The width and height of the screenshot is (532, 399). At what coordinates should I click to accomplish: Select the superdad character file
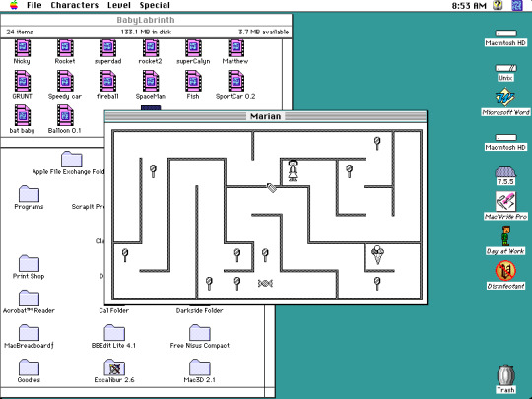[x=108, y=48]
